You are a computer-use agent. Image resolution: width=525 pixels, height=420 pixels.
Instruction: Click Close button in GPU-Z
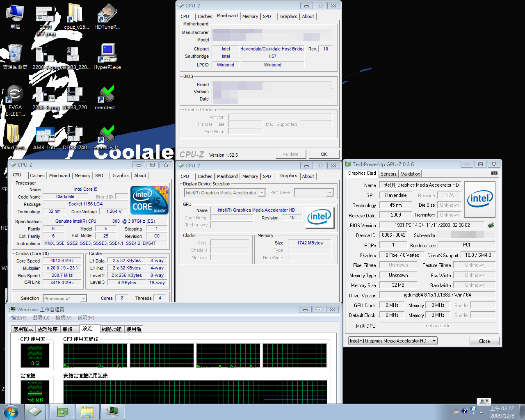click(484, 341)
